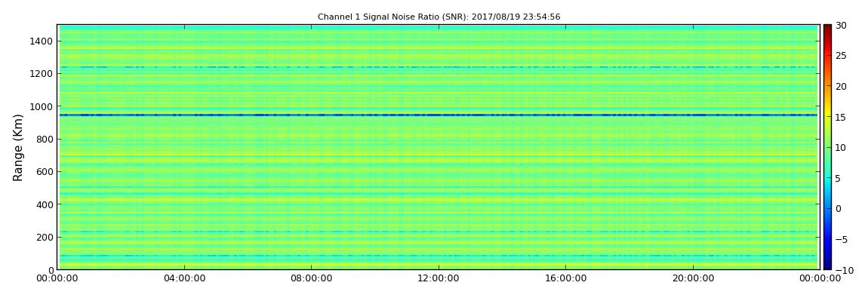The width and height of the screenshot is (868, 307).
Task: Click the colorbar value 15
Action: click(x=841, y=117)
